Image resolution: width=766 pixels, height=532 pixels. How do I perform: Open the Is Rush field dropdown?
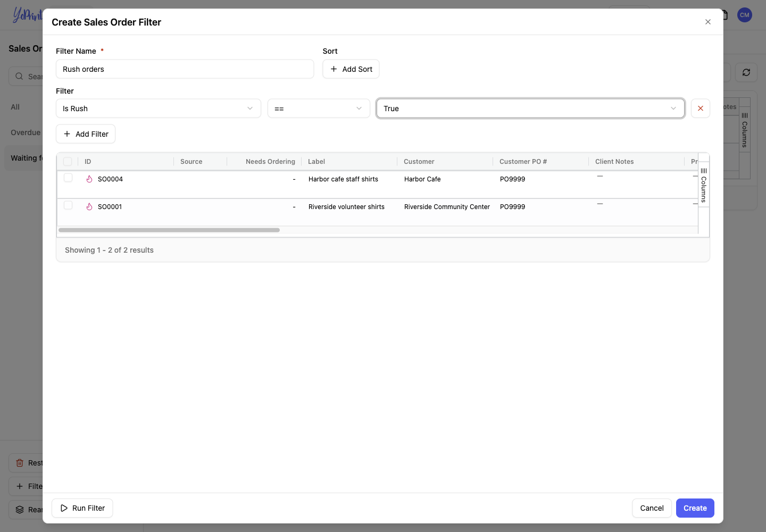(x=159, y=109)
